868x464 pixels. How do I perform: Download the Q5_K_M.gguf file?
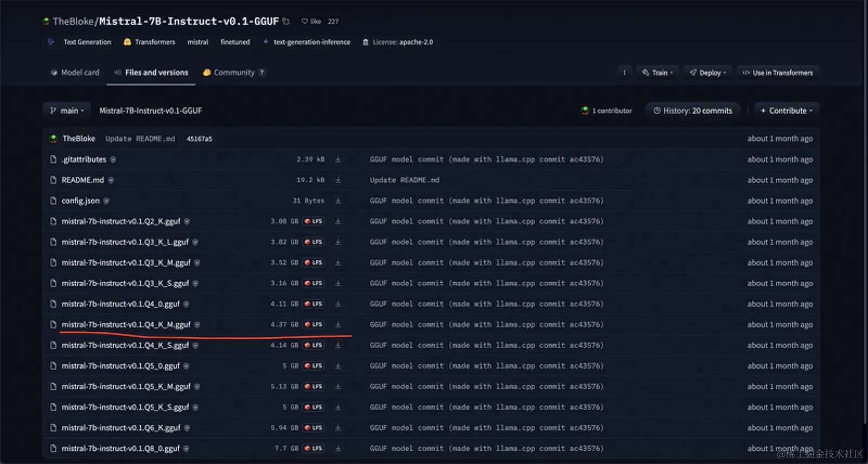click(338, 386)
